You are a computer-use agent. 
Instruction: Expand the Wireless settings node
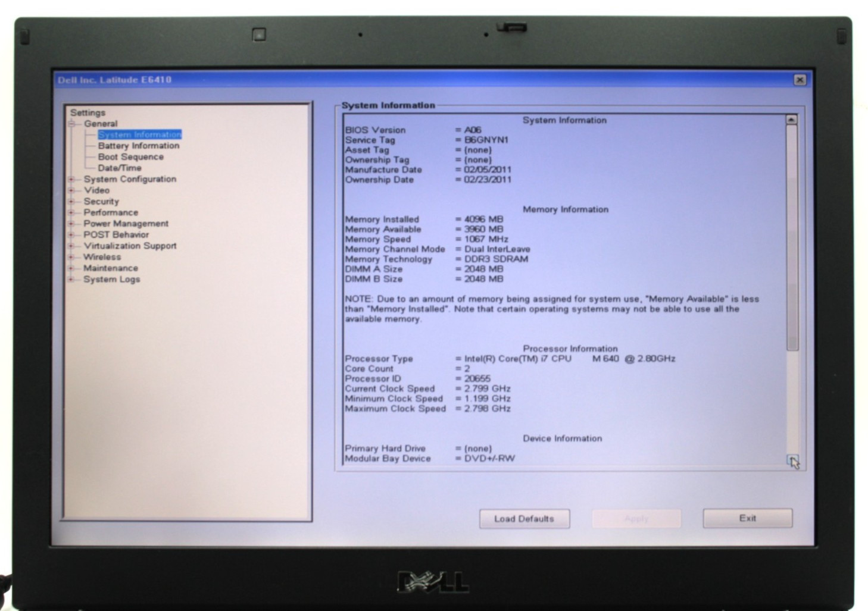71,257
